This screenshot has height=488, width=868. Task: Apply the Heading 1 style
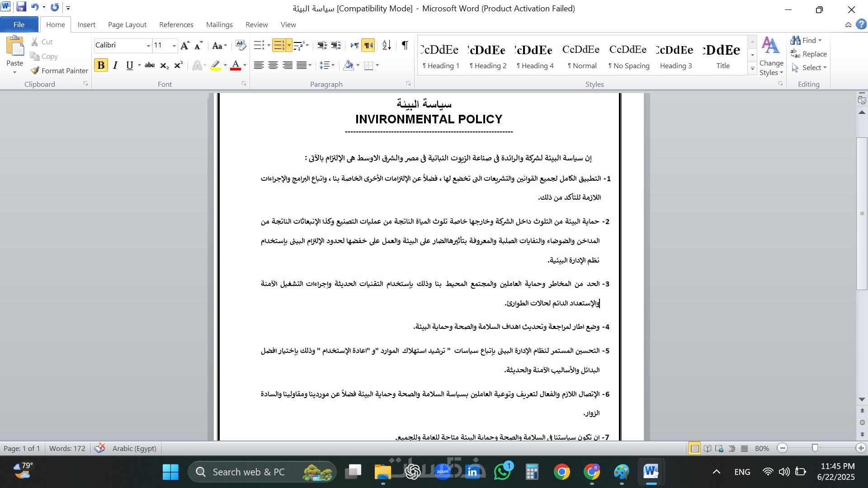tap(441, 56)
